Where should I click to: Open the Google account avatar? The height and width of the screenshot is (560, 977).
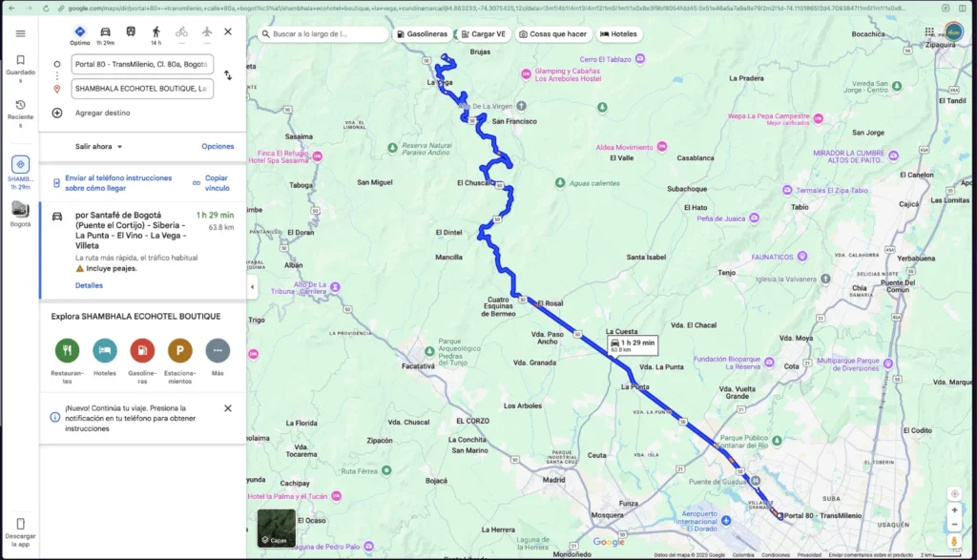(953, 31)
